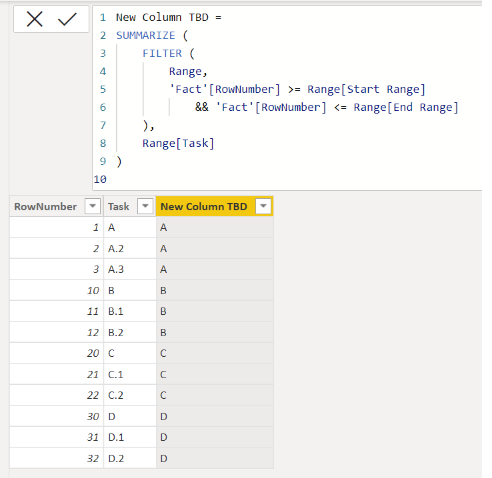Select the Task cell D.1
The image size is (492, 478).
pos(130,437)
